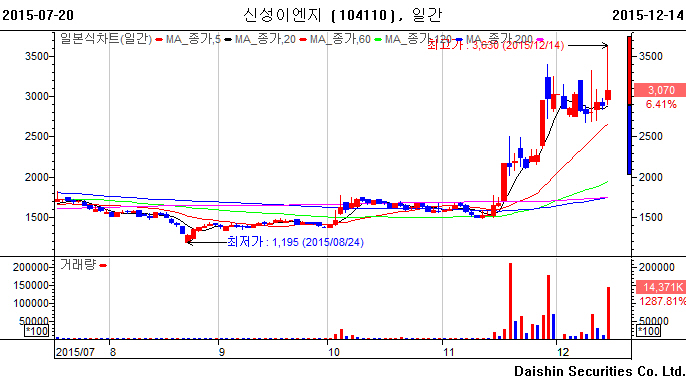Click the current price box 3,070

(660, 90)
